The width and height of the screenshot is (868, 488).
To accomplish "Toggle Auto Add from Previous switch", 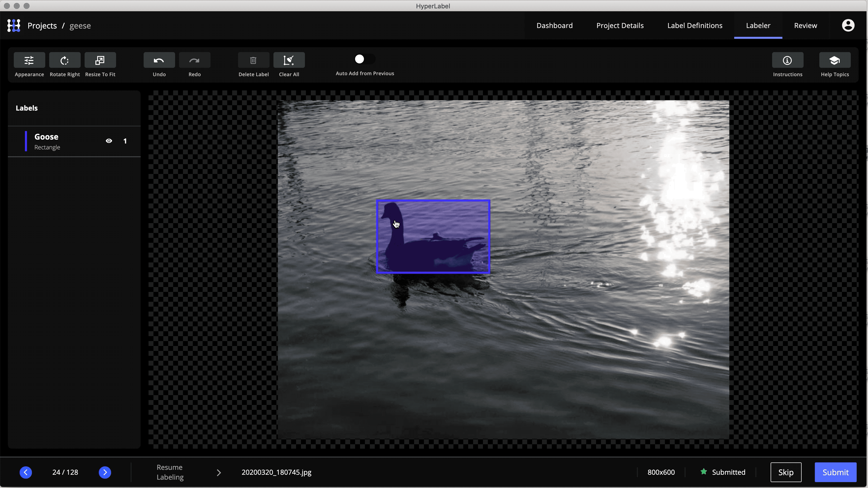I will (365, 59).
